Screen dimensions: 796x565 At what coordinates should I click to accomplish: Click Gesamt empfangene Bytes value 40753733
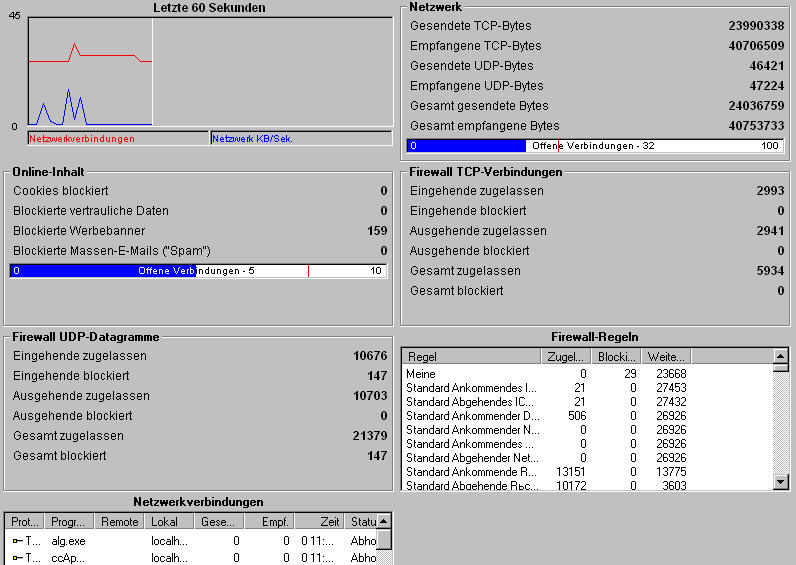click(x=756, y=125)
